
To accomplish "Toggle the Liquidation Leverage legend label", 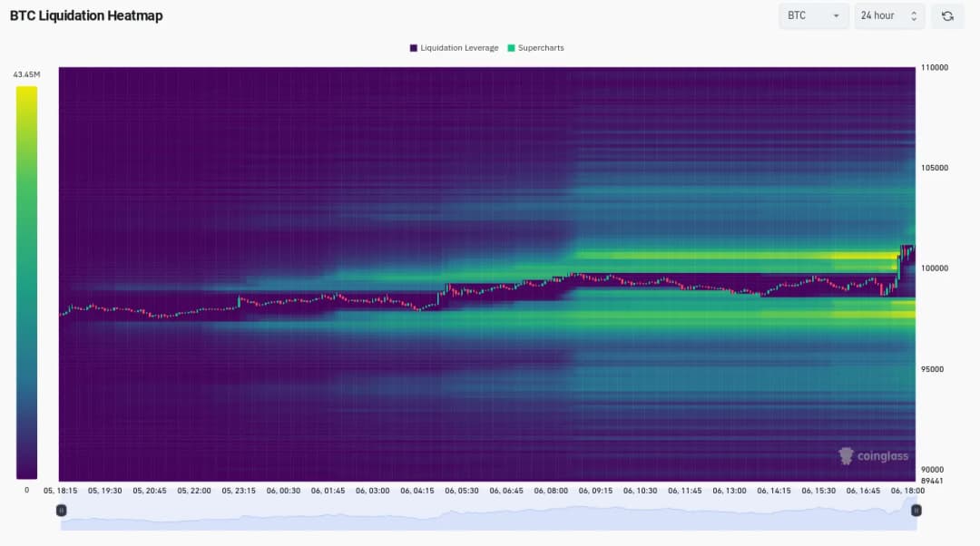I will pyautogui.click(x=459, y=48).
